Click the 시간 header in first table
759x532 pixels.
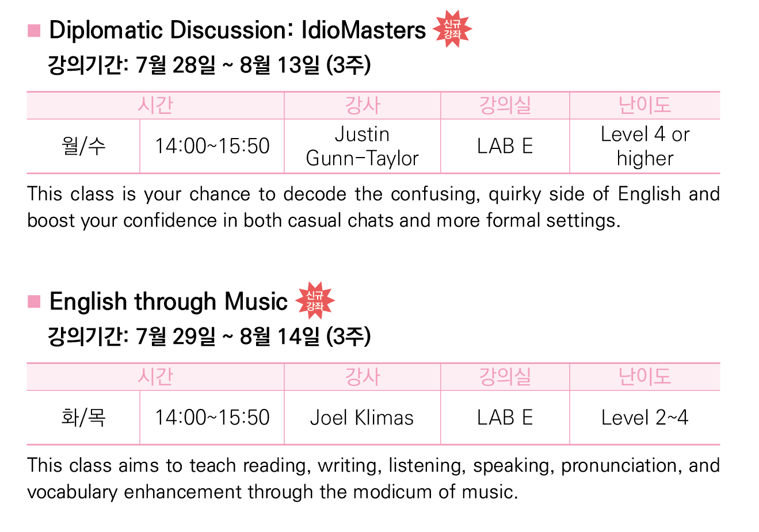click(x=155, y=105)
